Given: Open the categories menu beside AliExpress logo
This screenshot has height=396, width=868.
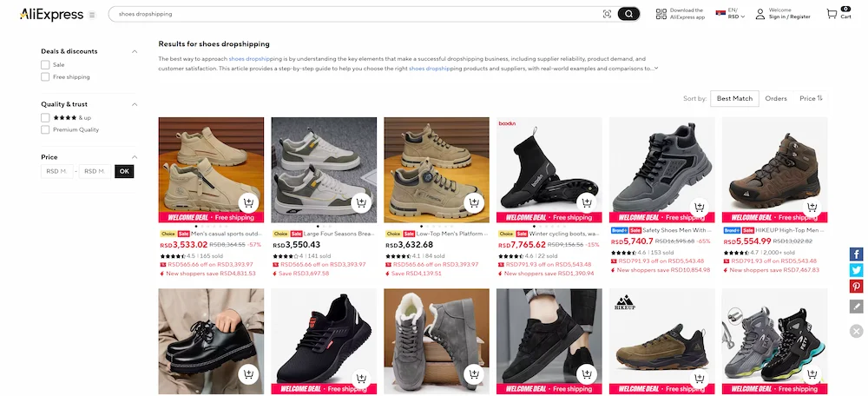Looking at the screenshot, I should pos(92,15).
